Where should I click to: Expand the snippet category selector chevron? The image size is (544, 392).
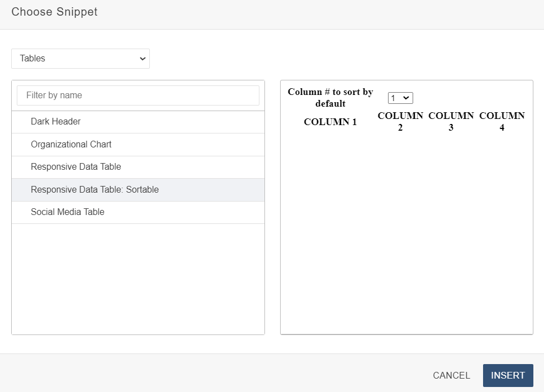[x=144, y=59]
